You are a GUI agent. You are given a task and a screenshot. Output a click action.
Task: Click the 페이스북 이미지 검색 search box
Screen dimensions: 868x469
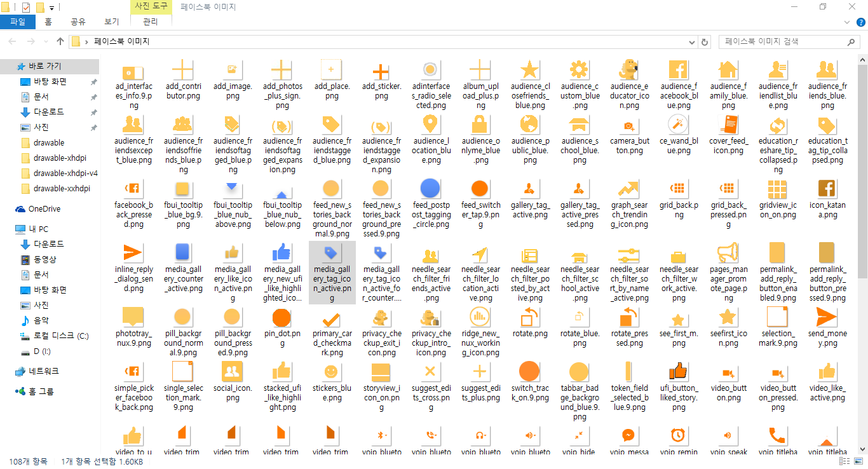click(783, 42)
